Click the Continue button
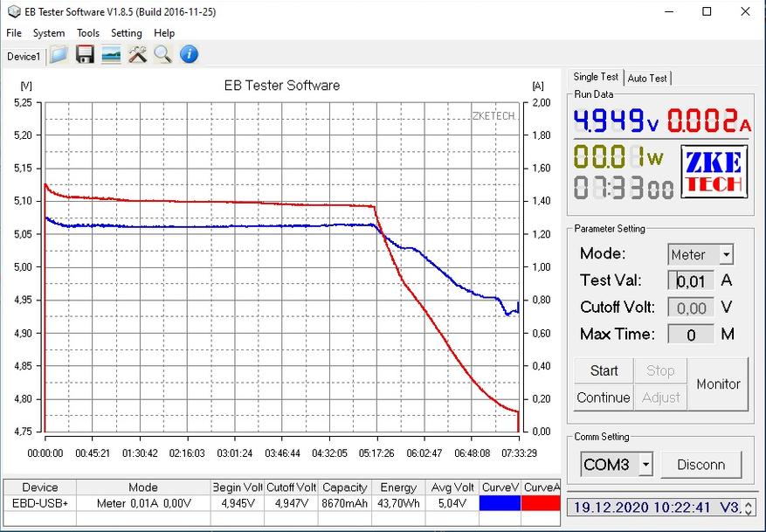 (x=604, y=397)
